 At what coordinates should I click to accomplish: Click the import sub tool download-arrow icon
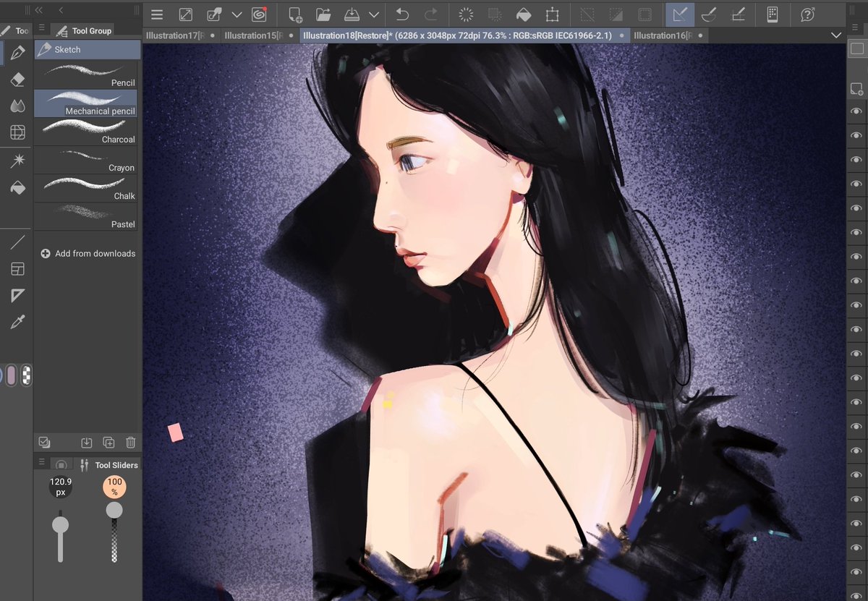(87, 443)
